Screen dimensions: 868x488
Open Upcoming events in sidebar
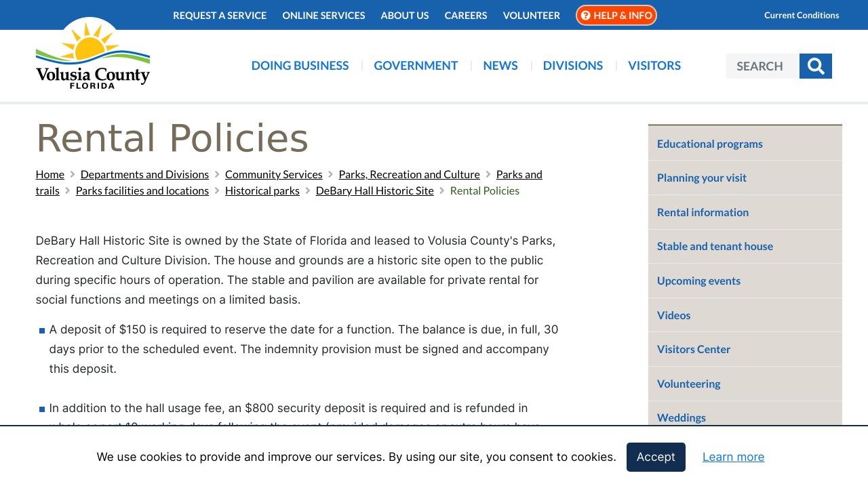click(x=745, y=281)
